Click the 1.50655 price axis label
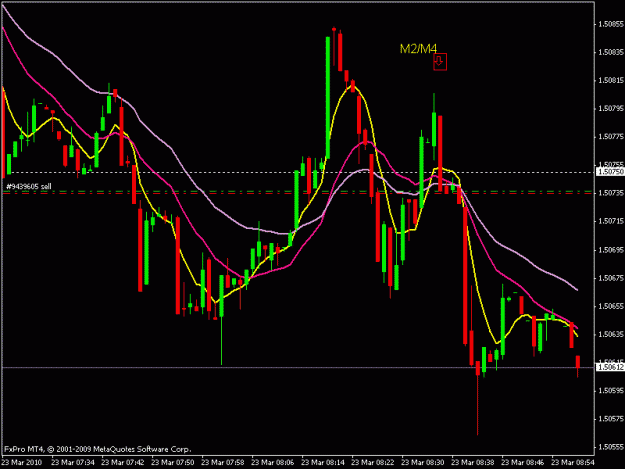This screenshot has width=625, height=469. [611, 306]
